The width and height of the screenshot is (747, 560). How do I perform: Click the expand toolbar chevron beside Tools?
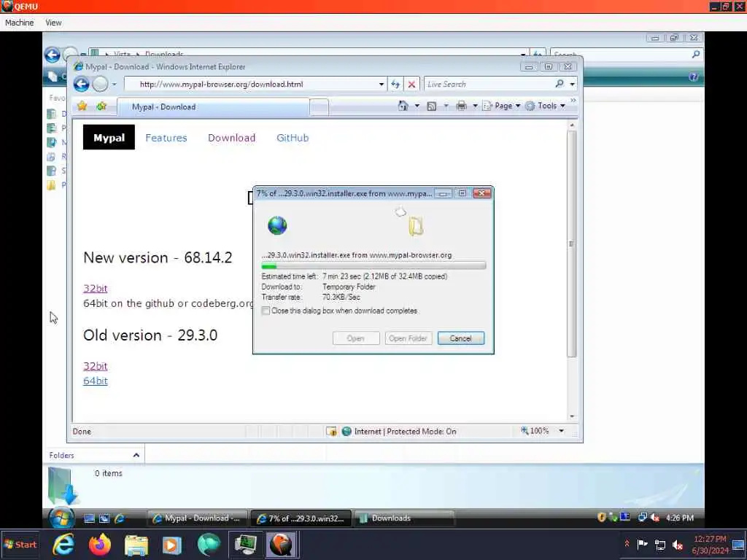[x=573, y=101]
